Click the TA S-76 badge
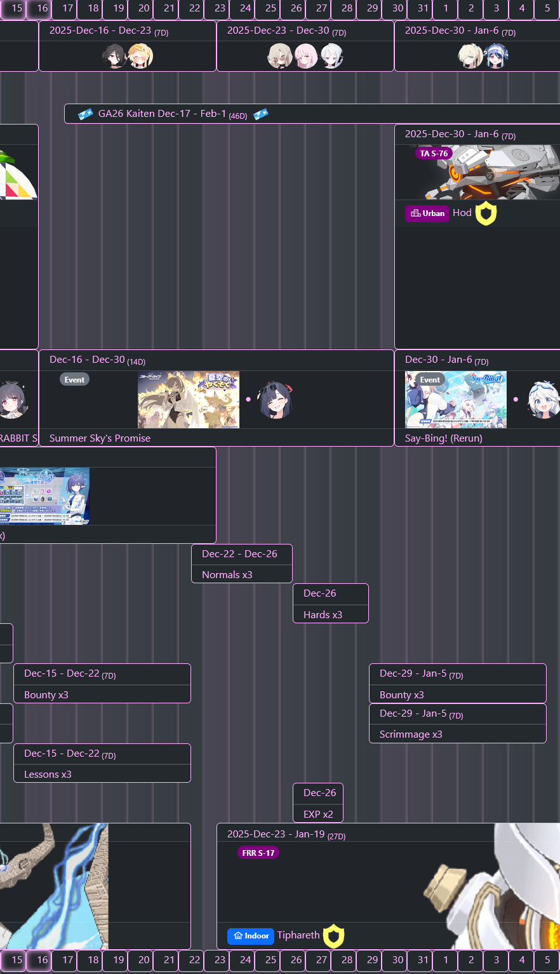This screenshot has width=560, height=974. pyautogui.click(x=434, y=153)
